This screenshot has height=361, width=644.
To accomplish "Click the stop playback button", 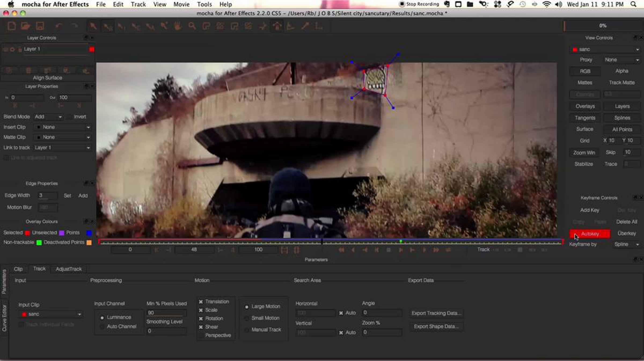I will [388, 250].
